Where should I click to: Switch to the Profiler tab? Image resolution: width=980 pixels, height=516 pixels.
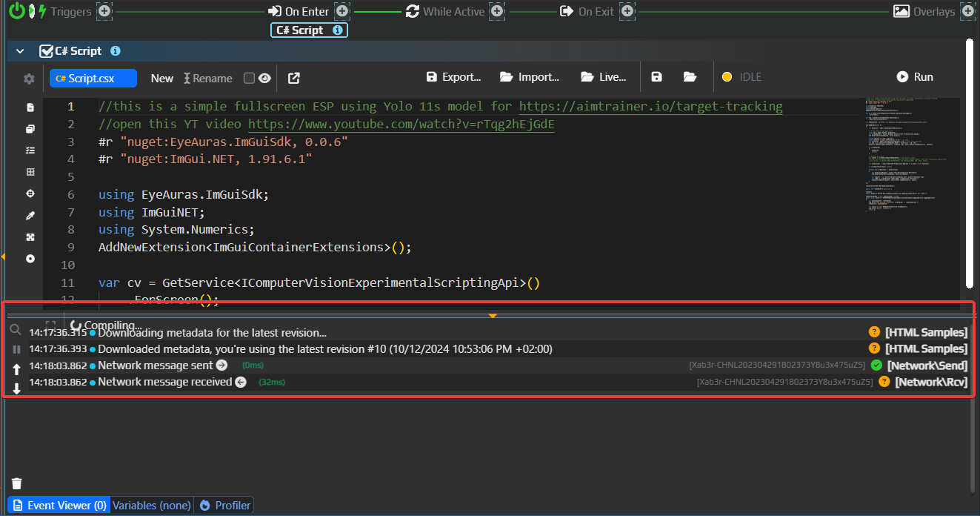pos(225,506)
